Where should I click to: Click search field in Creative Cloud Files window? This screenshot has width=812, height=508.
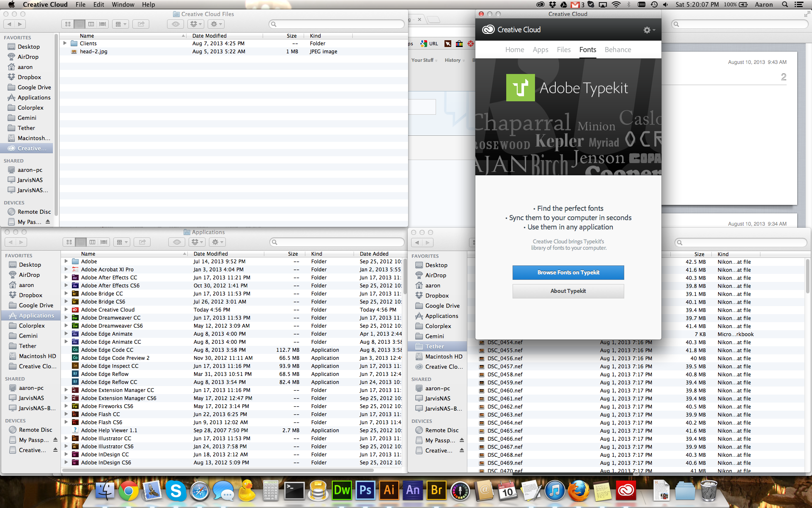(x=337, y=24)
